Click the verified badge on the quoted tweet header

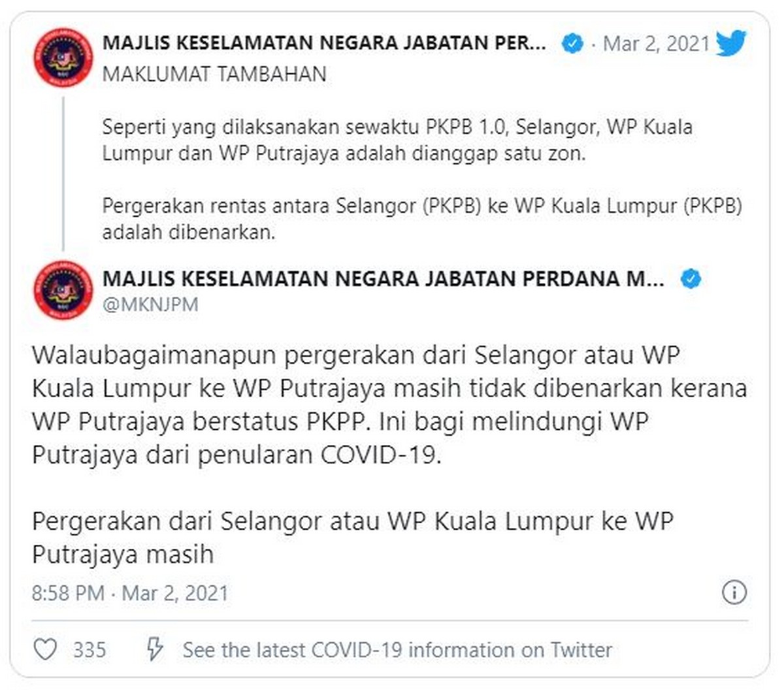click(x=572, y=44)
